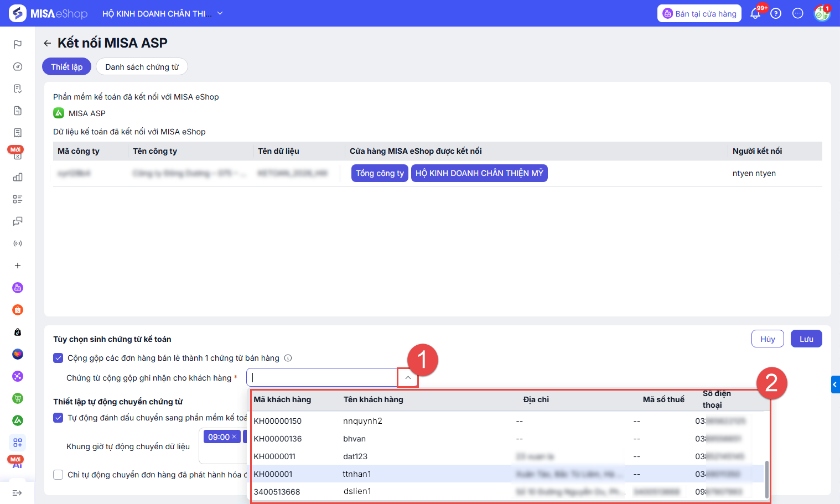
Task: Show info tooltip beside Cộng gộp option
Action: point(288,358)
